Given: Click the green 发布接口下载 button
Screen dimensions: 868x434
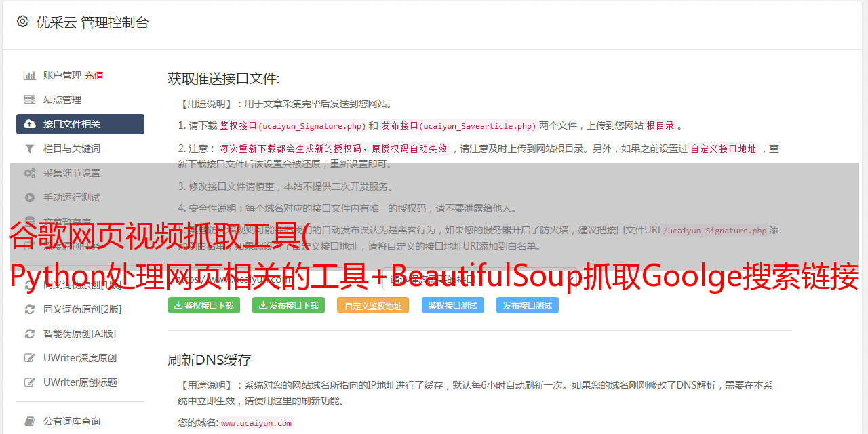Looking at the screenshot, I should pyautogui.click(x=288, y=305).
